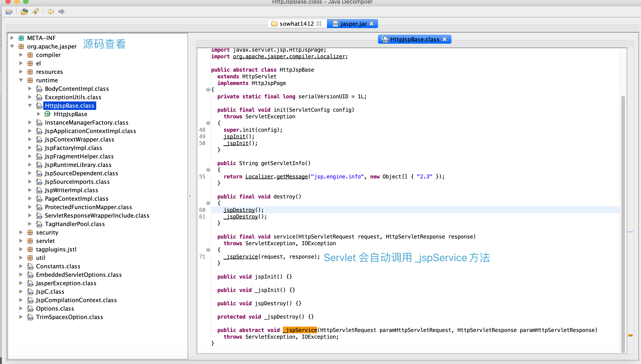Viewport: 641px width, 364px height.
Task: Expand the util package
Action: pyautogui.click(x=21, y=258)
